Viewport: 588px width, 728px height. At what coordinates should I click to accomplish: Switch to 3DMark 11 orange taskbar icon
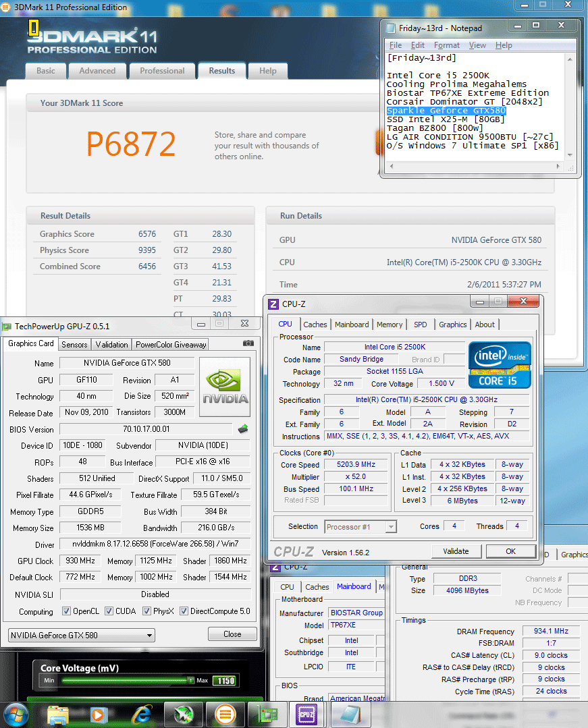pyautogui.click(x=225, y=715)
